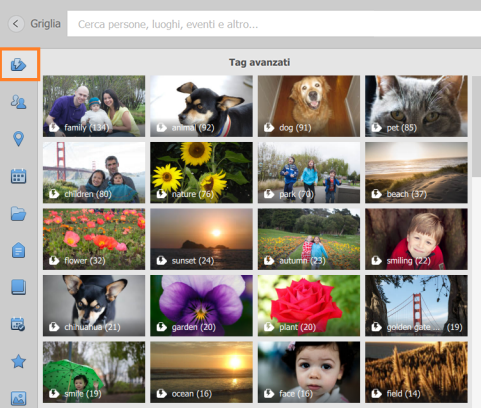Select the golden gate (19) thumbnail
This screenshot has width=481, height=408.
click(x=416, y=305)
